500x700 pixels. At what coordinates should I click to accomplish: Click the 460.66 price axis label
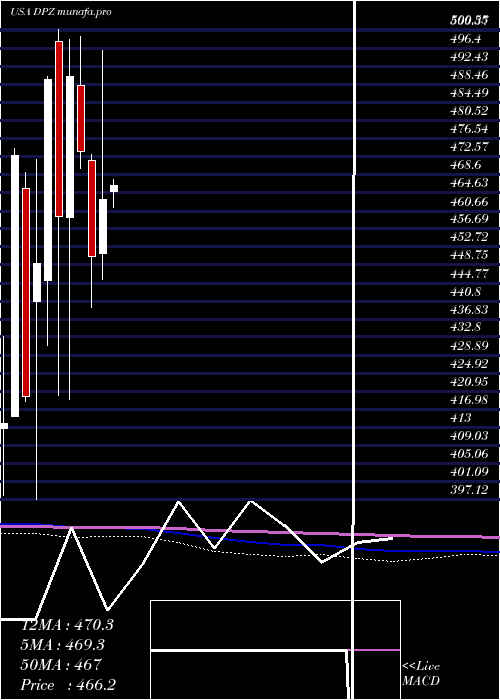[469, 202]
